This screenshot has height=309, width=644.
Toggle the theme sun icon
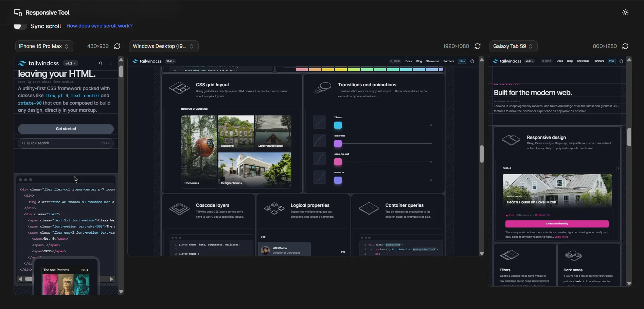tap(625, 12)
